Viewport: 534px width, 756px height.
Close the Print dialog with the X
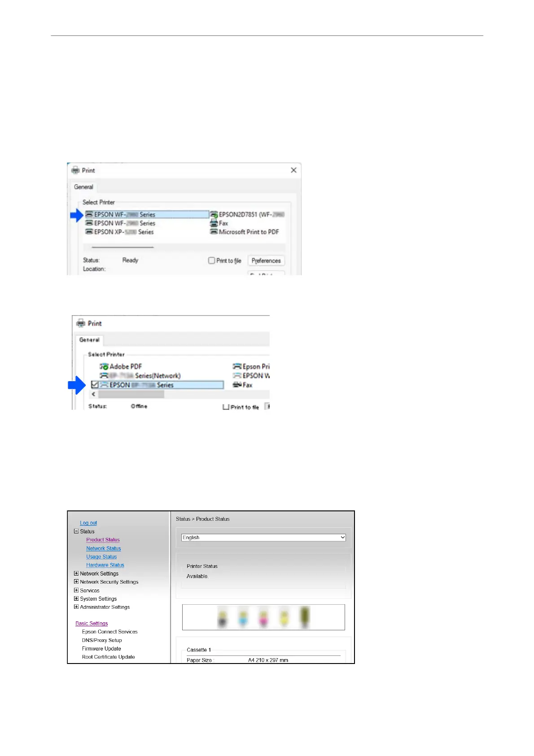[x=293, y=170]
